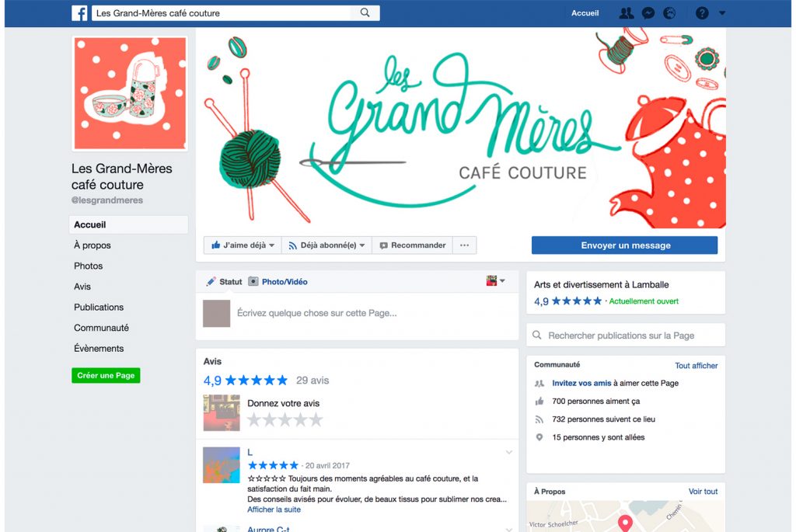Click Afficher la suite link
The height and width of the screenshot is (532, 796).
tap(274, 509)
